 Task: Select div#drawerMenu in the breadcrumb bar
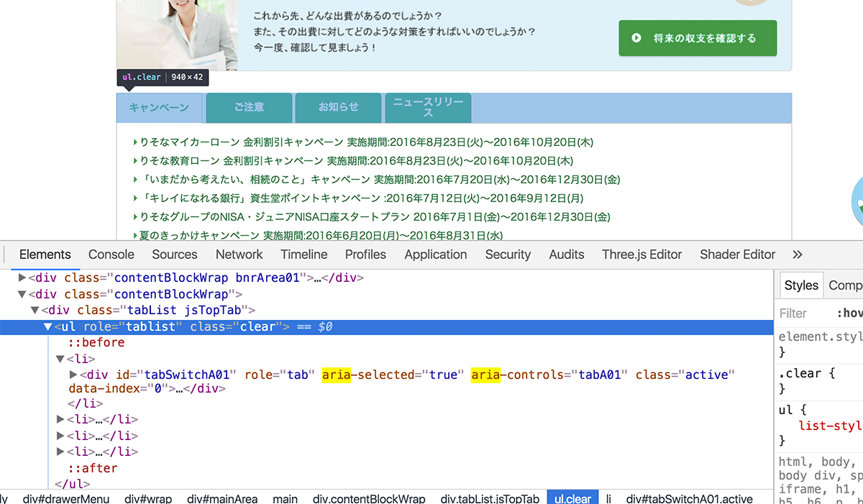tap(66, 498)
